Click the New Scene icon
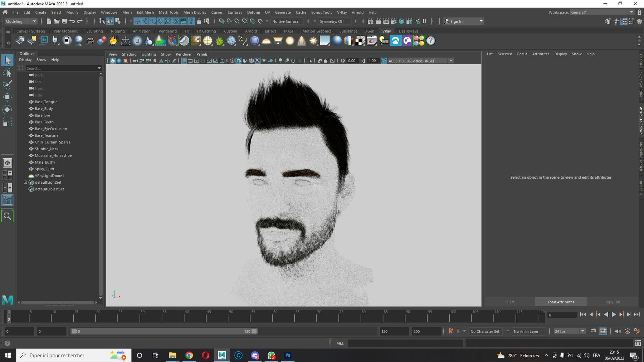Image resolution: width=644 pixels, height=362 pixels. [x=49, y=21]
